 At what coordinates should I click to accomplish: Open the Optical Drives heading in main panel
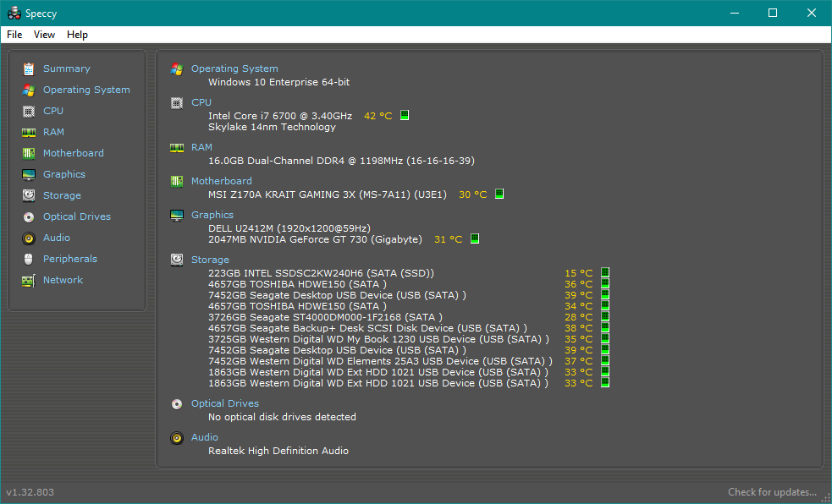(225, 403)
